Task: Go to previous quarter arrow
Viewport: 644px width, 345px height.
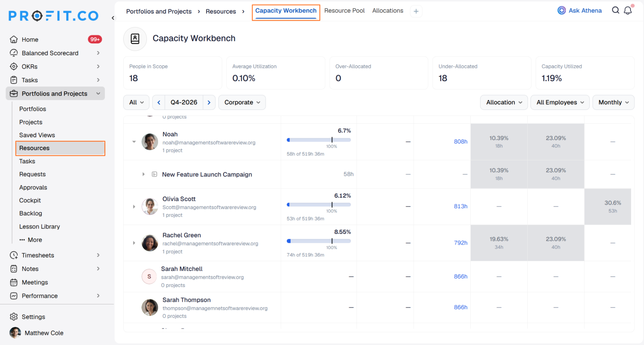Action: 159,102
